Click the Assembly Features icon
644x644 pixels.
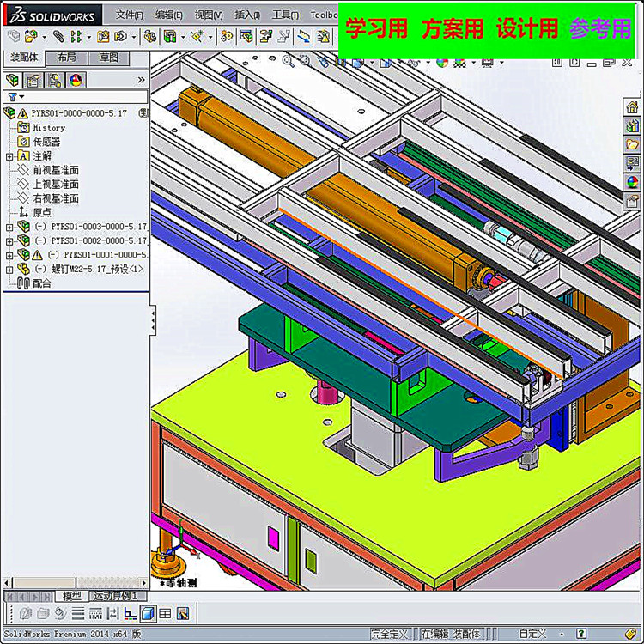pyautogui.click(x=170, y=37)
